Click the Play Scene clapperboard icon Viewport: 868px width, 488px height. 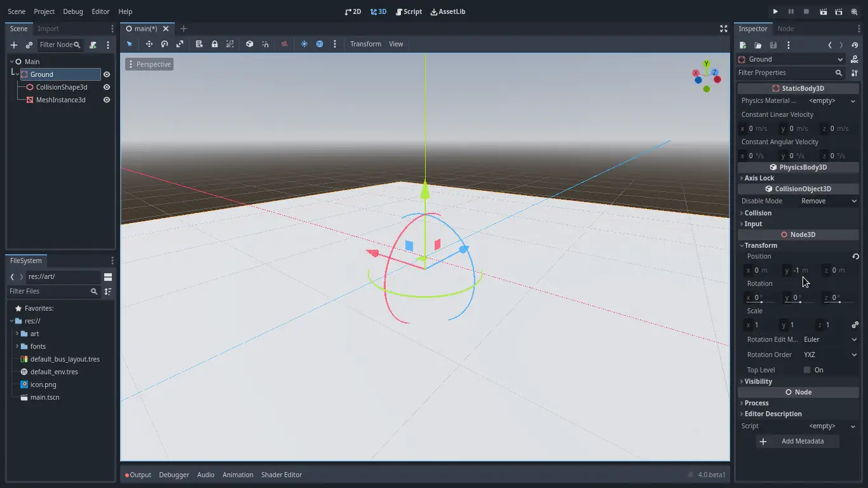[823, 11]
